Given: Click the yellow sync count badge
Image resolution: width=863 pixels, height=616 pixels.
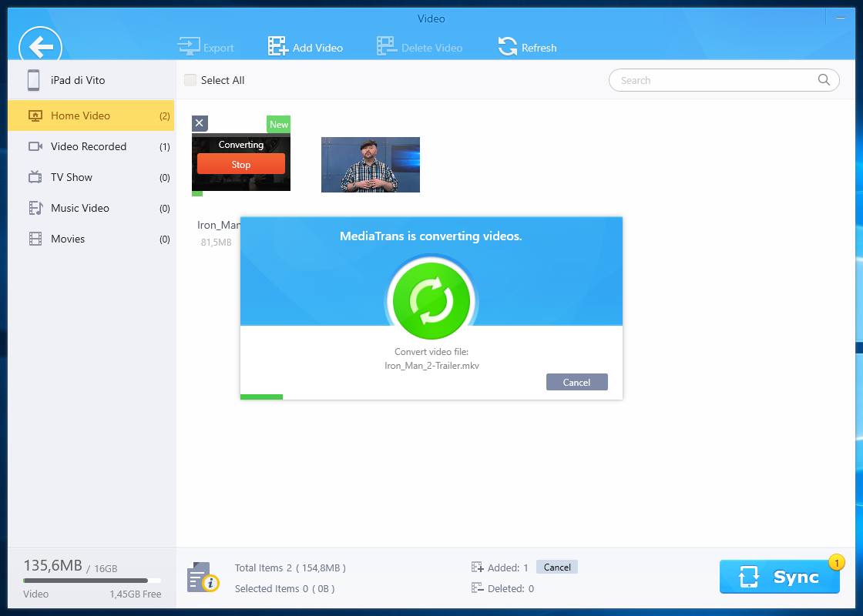Looking at the screenshot, I should pos(837,563).
